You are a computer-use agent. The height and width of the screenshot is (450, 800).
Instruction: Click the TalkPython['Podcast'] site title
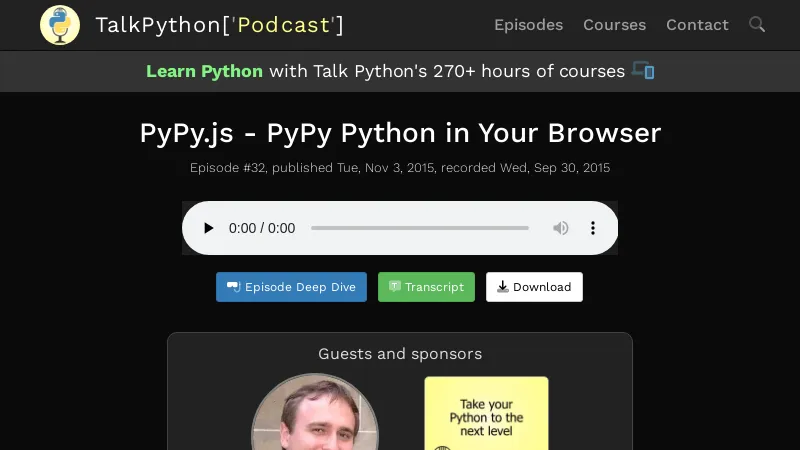coord(219,25)
